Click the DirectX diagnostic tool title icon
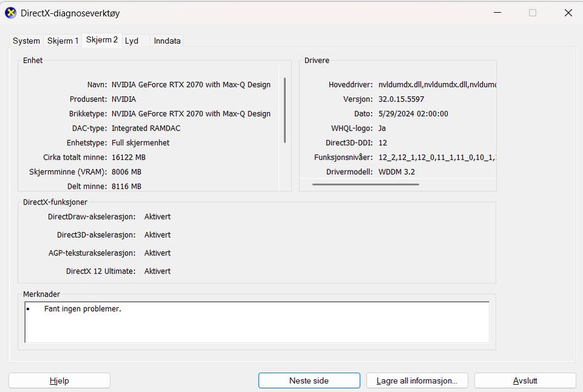Viewport: 583px width, 392px height. (10, 13)
